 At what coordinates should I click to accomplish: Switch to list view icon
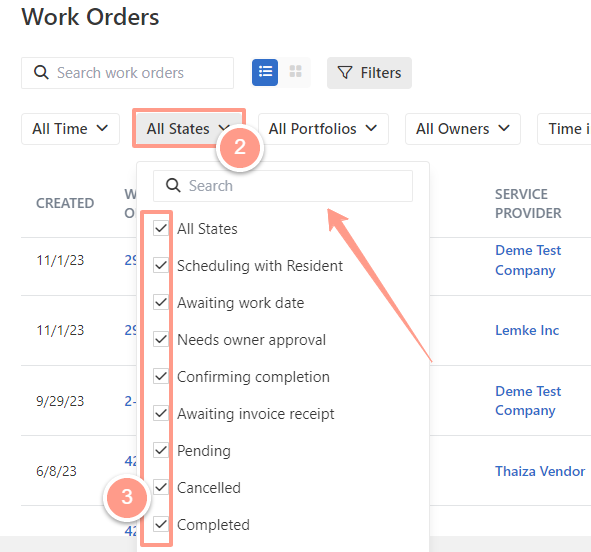pos(265,72)
